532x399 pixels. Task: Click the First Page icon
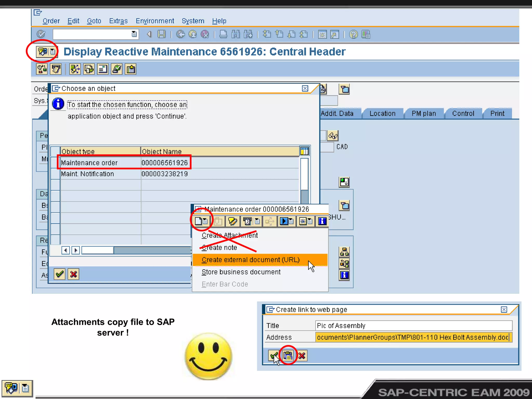(x=267, y=34)
